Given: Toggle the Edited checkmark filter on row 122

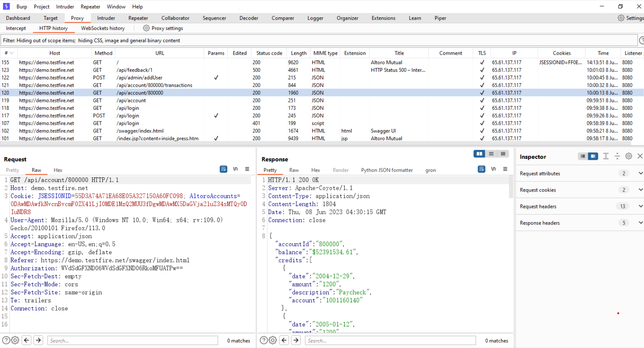Looking at the screenshot, I should point(216,77).
